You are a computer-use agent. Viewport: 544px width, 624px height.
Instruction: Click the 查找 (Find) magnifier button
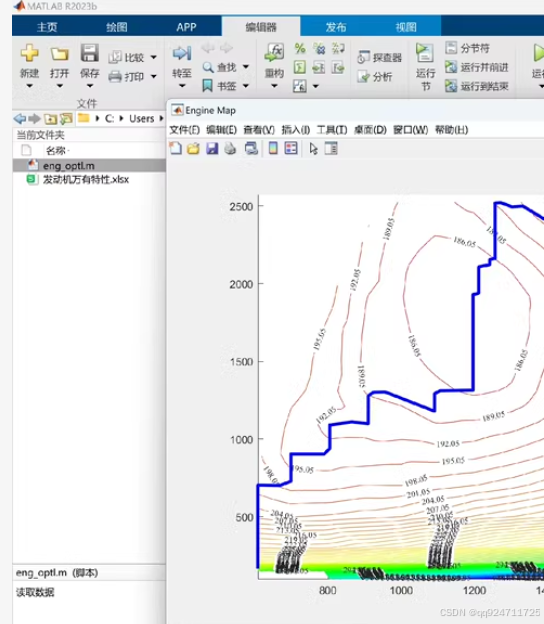coord(219,67)
